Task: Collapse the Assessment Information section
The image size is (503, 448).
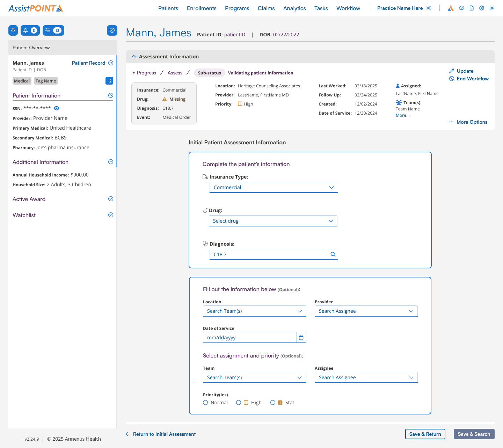Action: point(134,56)
